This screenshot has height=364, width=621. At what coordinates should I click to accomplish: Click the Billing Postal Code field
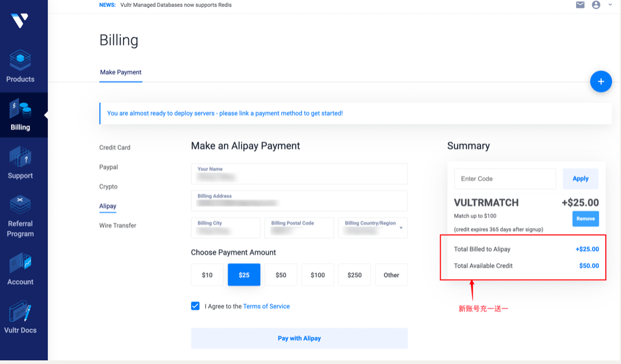point(300,227)
